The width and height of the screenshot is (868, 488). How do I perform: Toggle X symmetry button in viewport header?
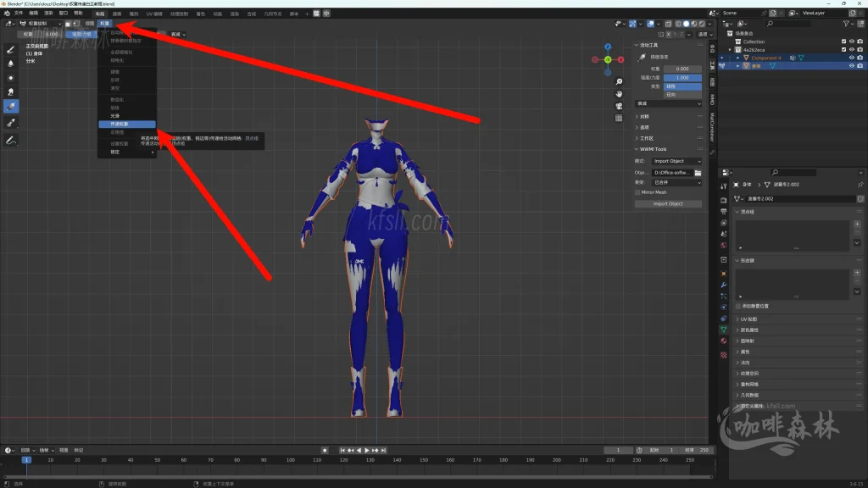tap(669, 34)
